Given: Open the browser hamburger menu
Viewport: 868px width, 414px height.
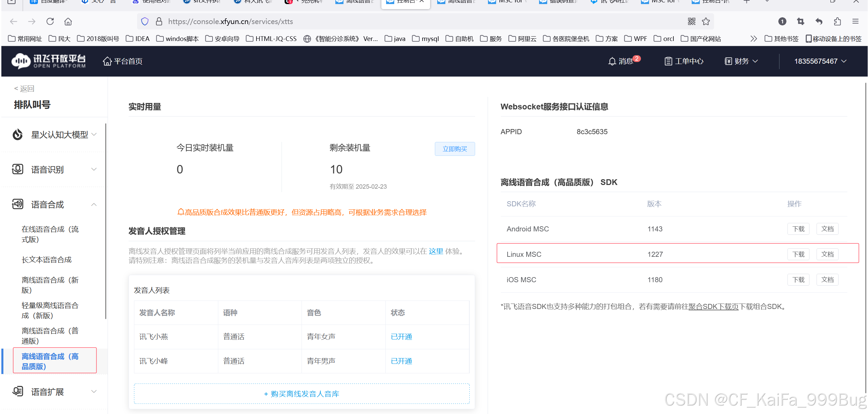Looking at the screenshot, I should (x=855, y=22).
